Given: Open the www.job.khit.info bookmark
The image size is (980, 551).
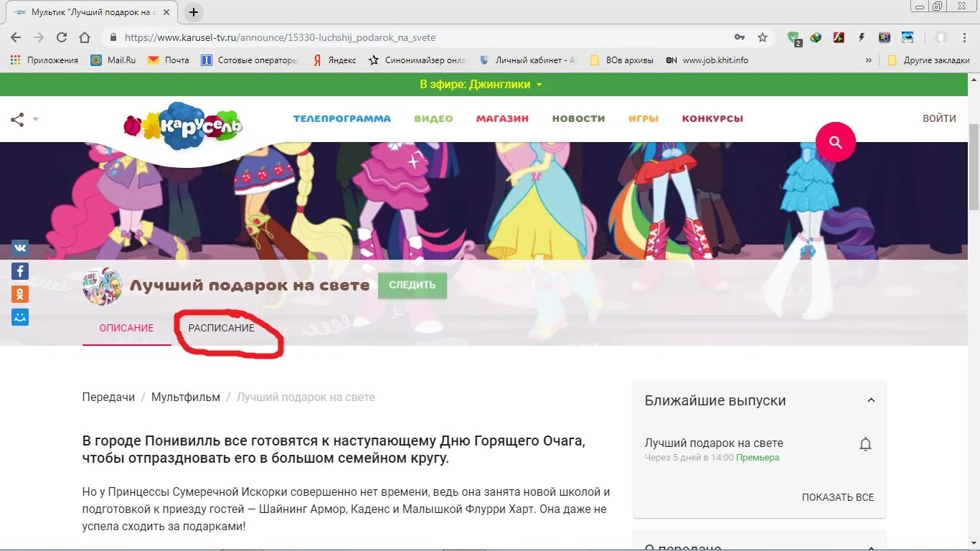Looking at the screenshot, I should click(x=707, y=60).
